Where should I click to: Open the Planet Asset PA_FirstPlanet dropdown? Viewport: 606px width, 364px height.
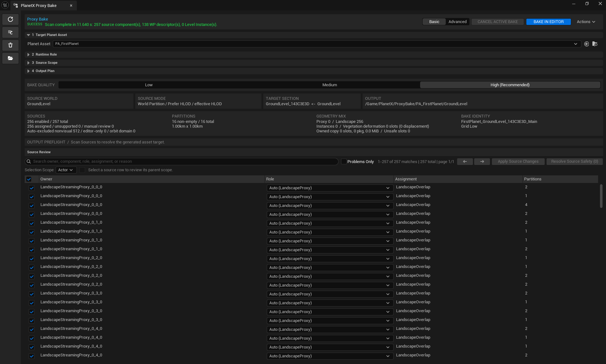click(x=317, y=44)
